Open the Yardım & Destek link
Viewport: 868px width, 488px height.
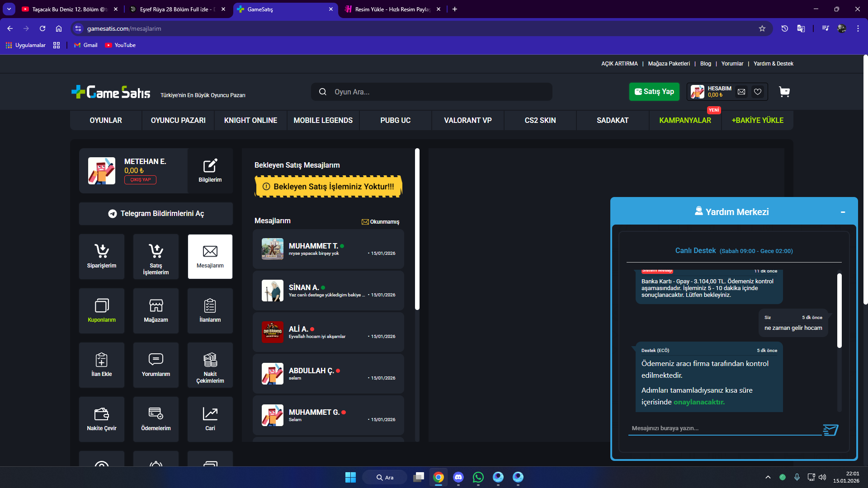click(774, 64)
